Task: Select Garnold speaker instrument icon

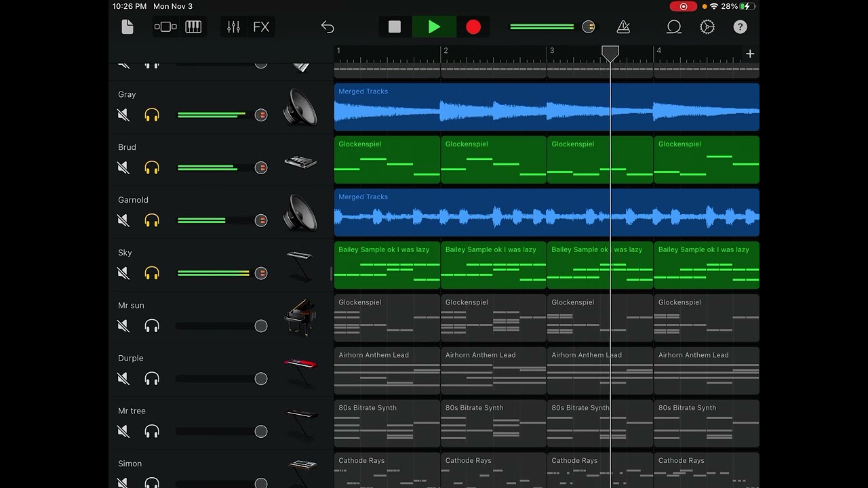Action: pyautogui.click(x=300, y=212)
